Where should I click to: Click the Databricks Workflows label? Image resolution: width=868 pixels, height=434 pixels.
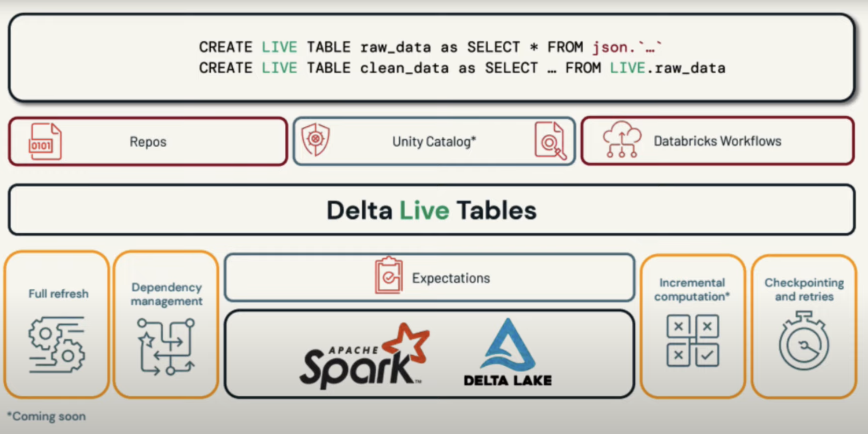click(x=717, y=141)
